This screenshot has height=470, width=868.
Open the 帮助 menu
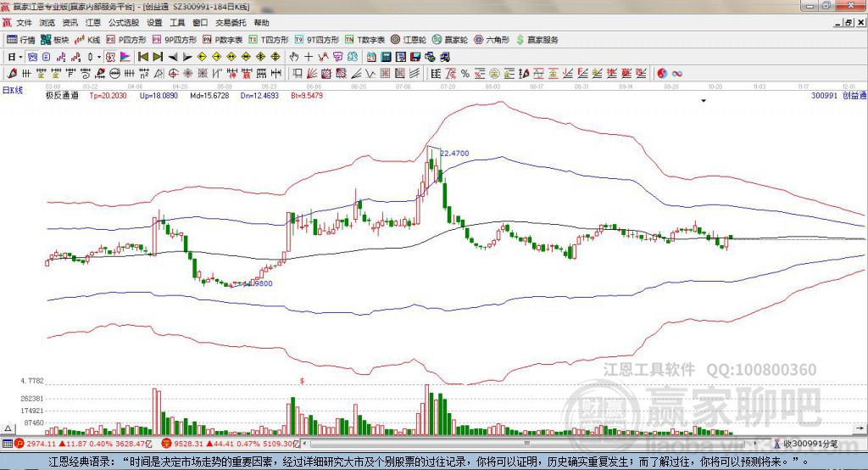[x=261, y=23]
